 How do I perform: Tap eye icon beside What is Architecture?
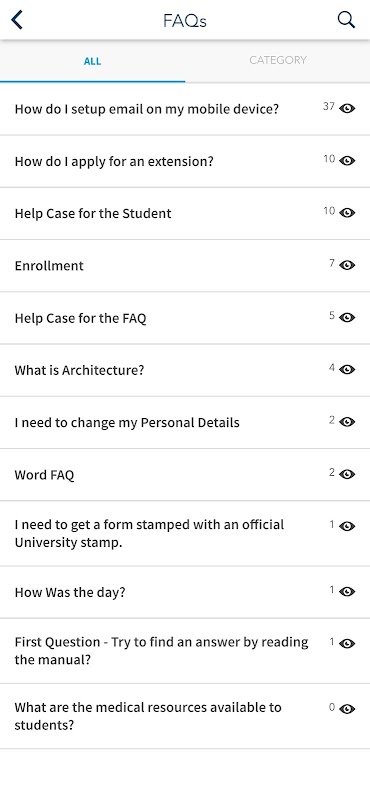(347, 369)
